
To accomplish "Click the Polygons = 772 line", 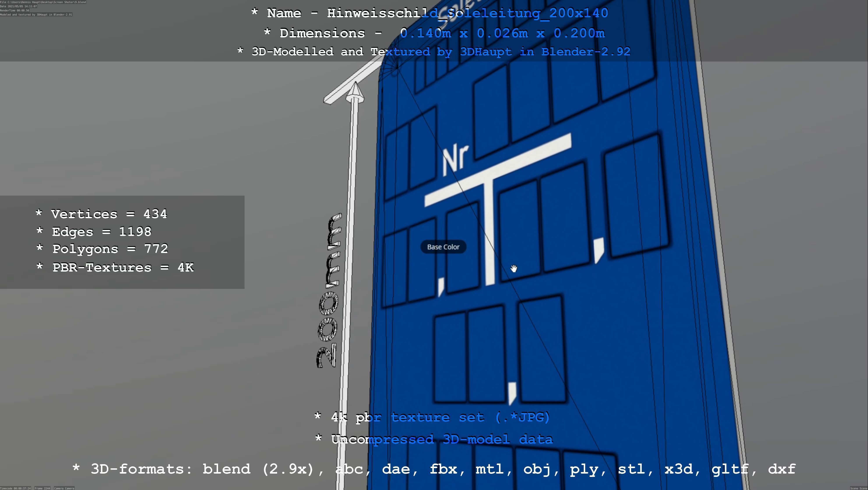I will click(102, 249).
